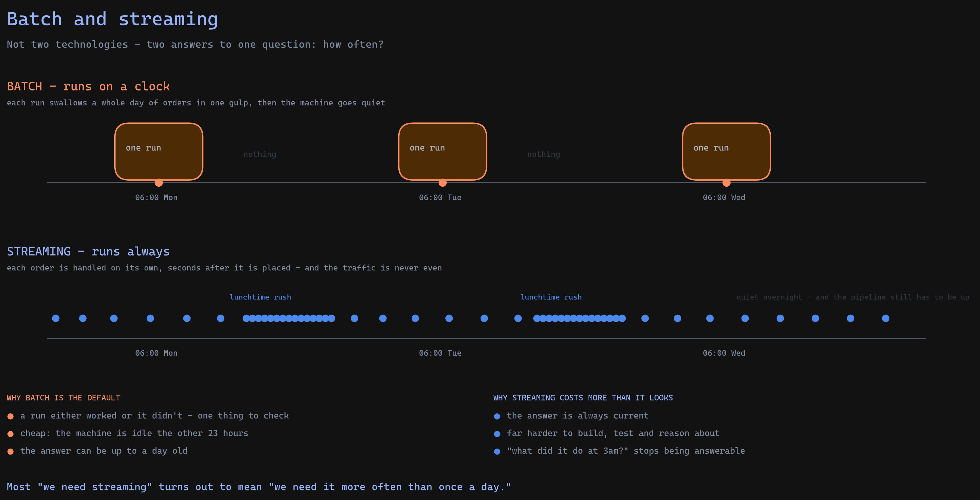980x500 pixels.
Task: Click "06:00 Tue" on the streaming timeline
Action: coord(440,353)
